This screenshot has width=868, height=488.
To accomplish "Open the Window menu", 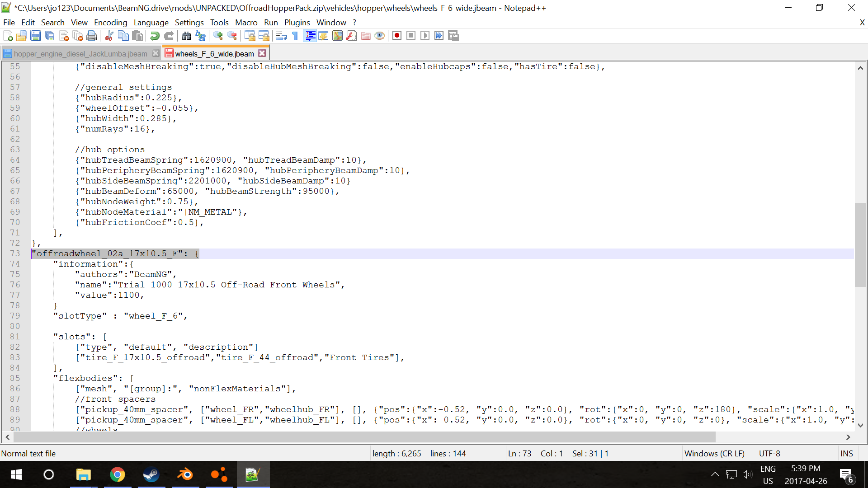I will [331, 23].
